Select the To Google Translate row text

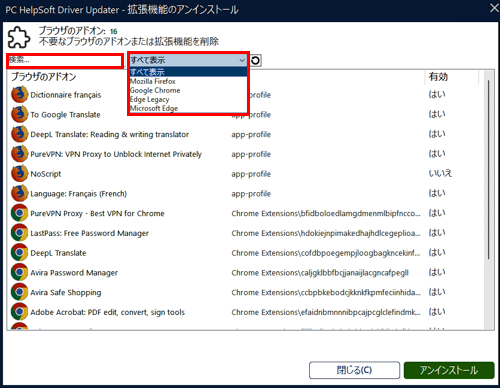65,115
